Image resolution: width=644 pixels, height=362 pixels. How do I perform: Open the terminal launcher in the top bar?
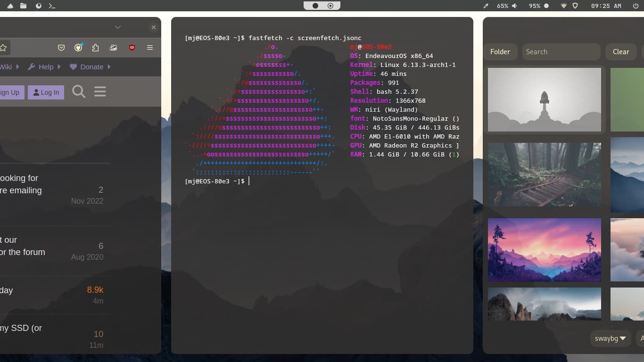(x=52, y=6)
